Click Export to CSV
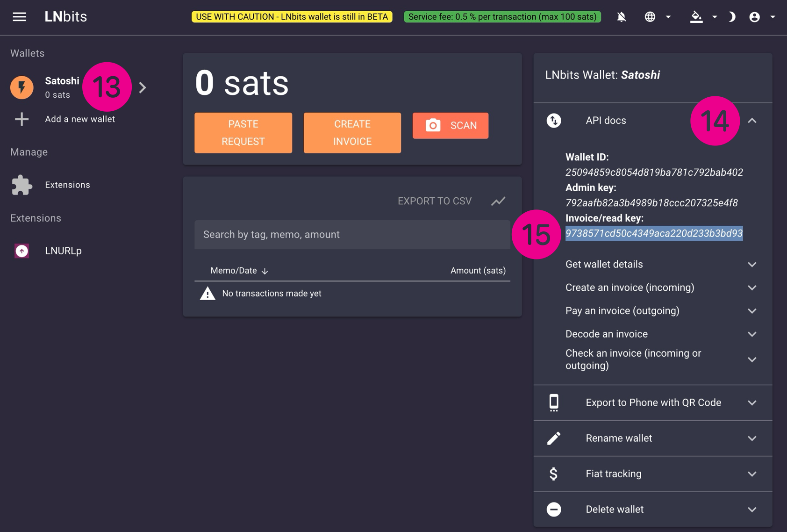 click(434, 201)
